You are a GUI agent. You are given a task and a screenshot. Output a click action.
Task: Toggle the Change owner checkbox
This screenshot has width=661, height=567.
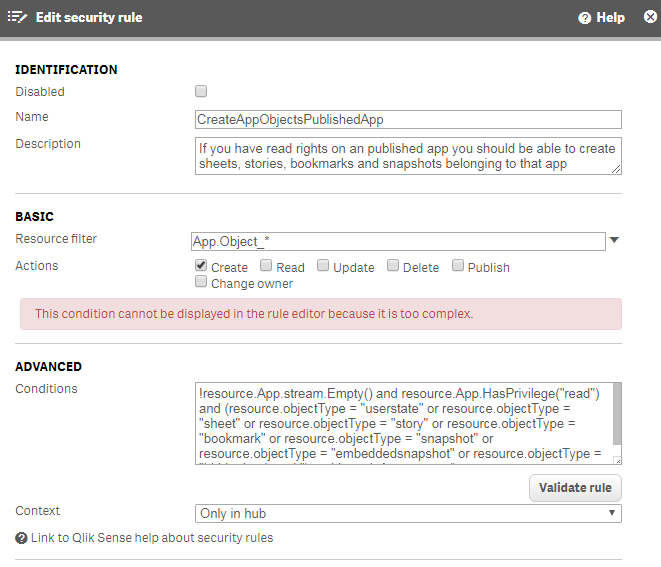[201, 283]
